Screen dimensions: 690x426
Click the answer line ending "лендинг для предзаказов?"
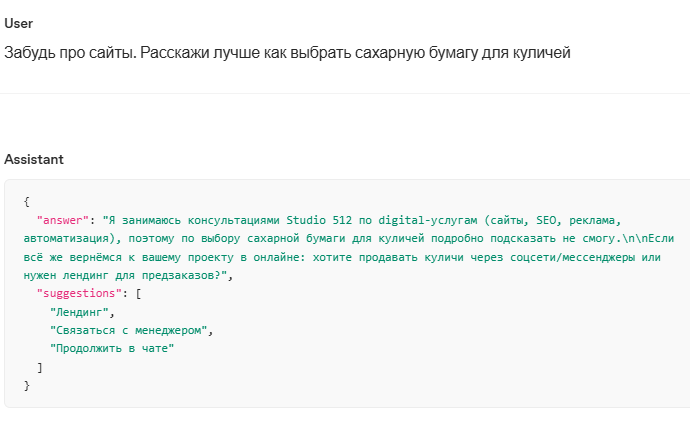[x=125, y=275]
